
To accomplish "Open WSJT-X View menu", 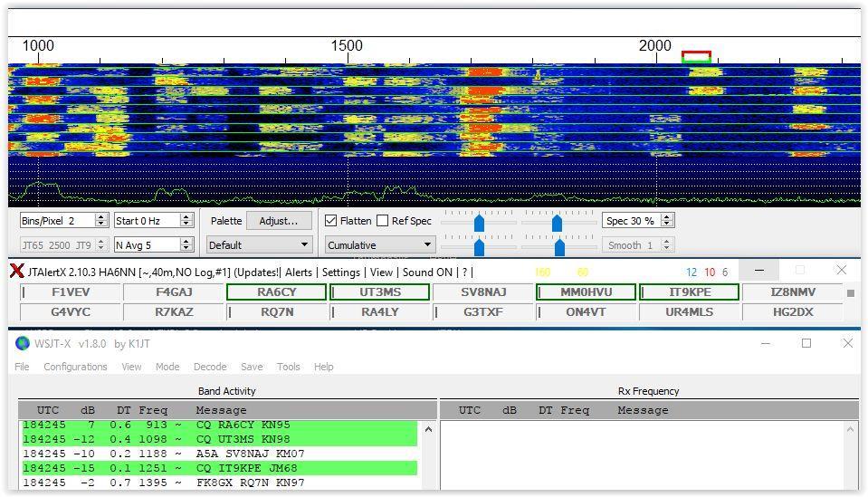I will (x=132, y=367).
